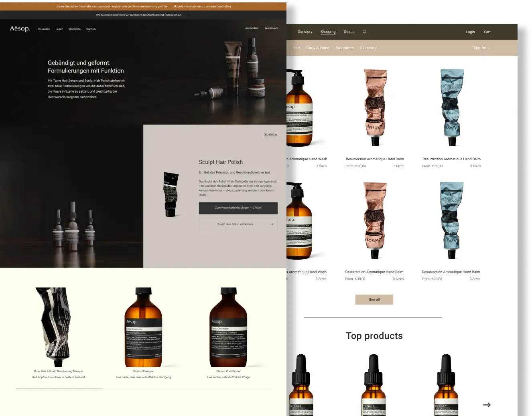Open the Stores page
Screen dimensions: 532x416
(349, 32)
